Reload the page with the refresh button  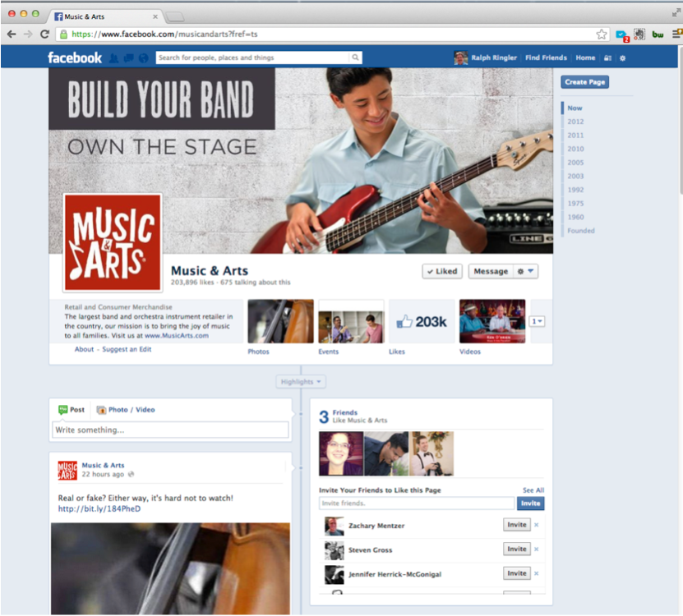[x=46, y=34]
